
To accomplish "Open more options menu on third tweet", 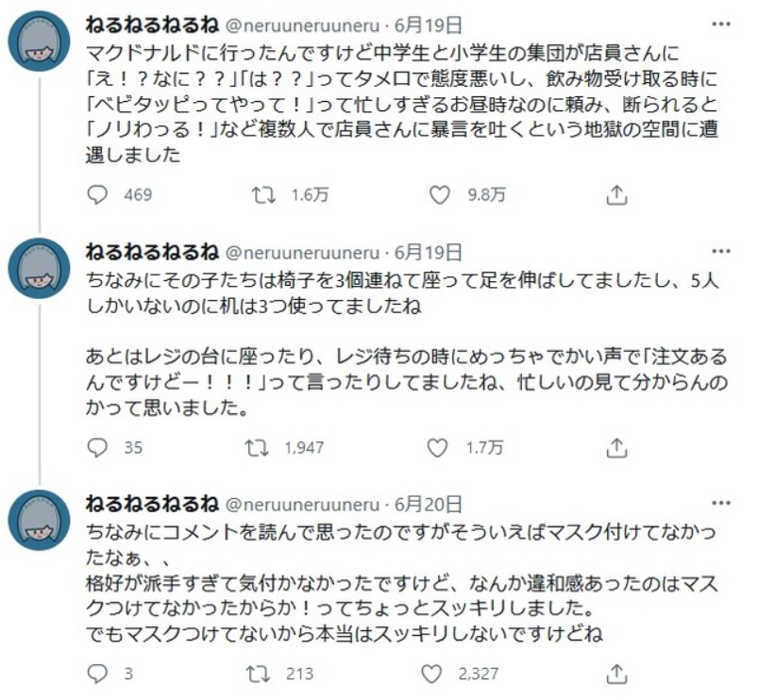I will (721, 501).
